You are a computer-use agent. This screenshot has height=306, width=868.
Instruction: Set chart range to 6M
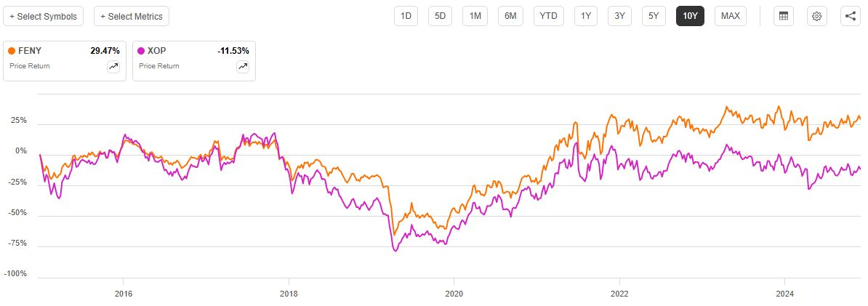511,16
